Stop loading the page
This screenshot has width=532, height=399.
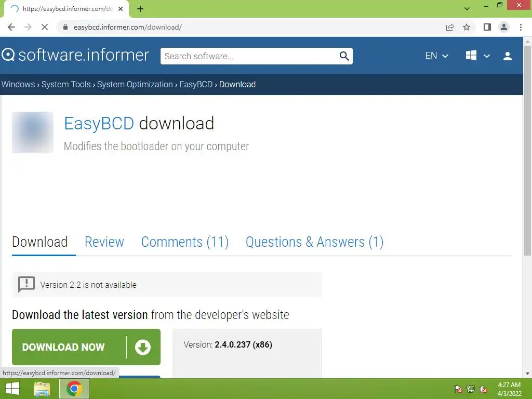click(45, 27)
